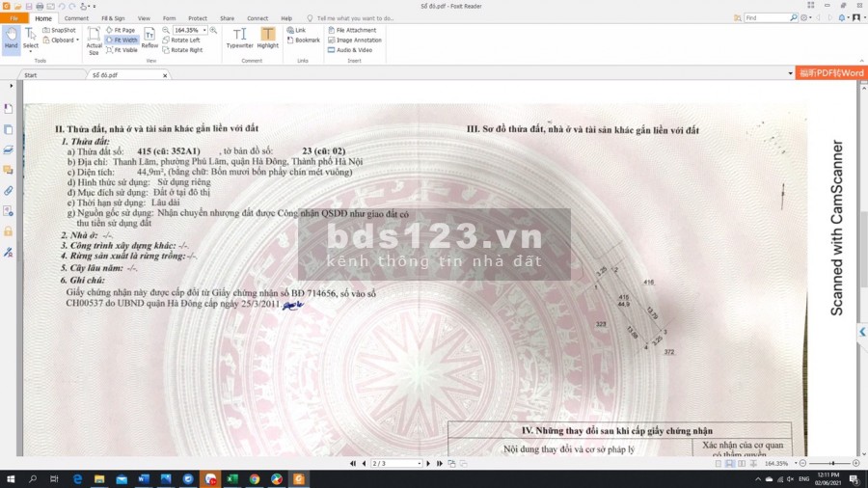The height and width of the screenshot is (488, 868).
Task: Go to previous page
Action: [x=364, y=464]
